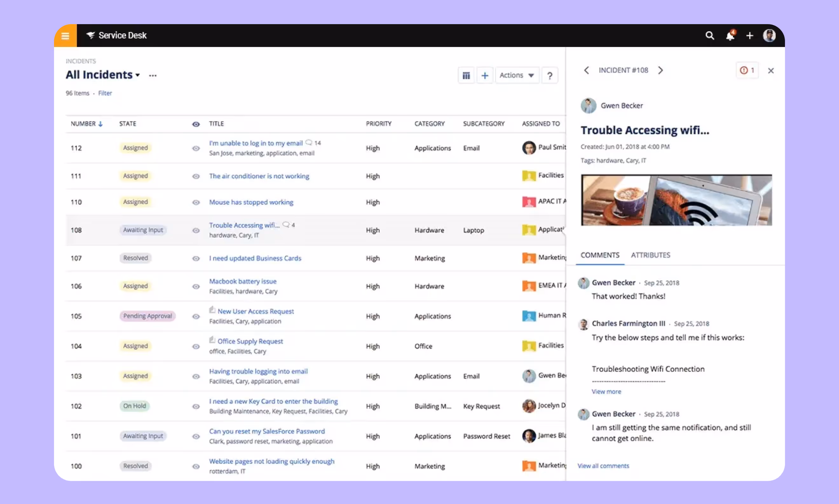
Task: Sort by the NUMBER column
Action: 86,124
